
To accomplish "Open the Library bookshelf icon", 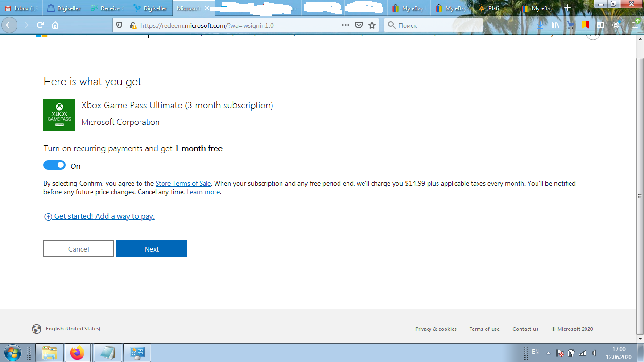I will pos(555,25).
